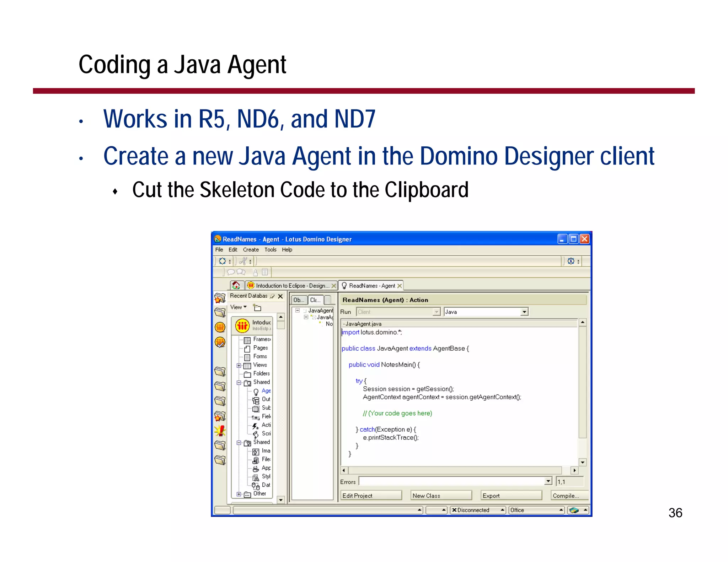Expand the Other node in tree
Screen dimensions: 728x562
[x=239, y=494]
